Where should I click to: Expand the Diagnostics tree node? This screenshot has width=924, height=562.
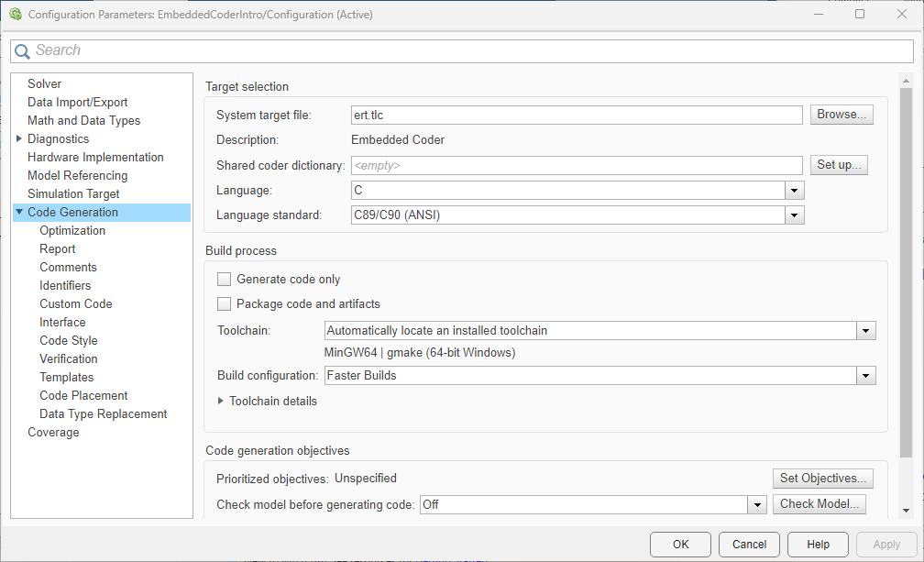pyautogui.click(x=19, y=138)
